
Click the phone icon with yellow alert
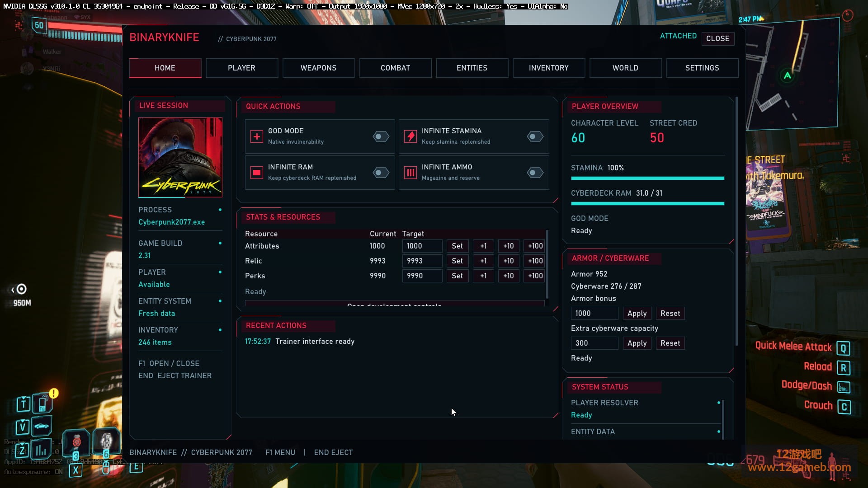[x=42, y=403]
